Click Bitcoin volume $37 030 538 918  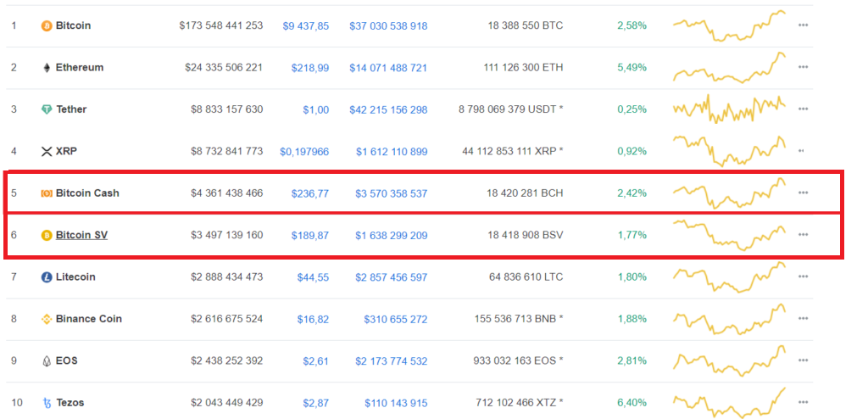coord(388,25)
